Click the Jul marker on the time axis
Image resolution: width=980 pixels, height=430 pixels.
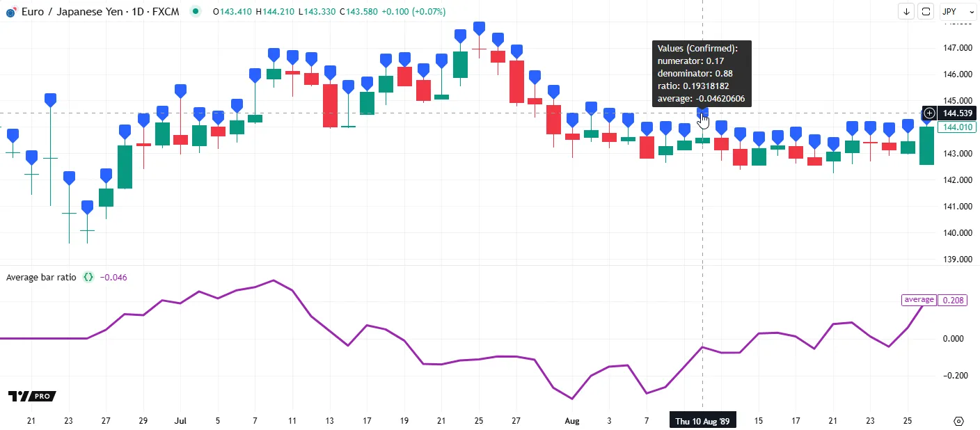click(x=180, y=421)
